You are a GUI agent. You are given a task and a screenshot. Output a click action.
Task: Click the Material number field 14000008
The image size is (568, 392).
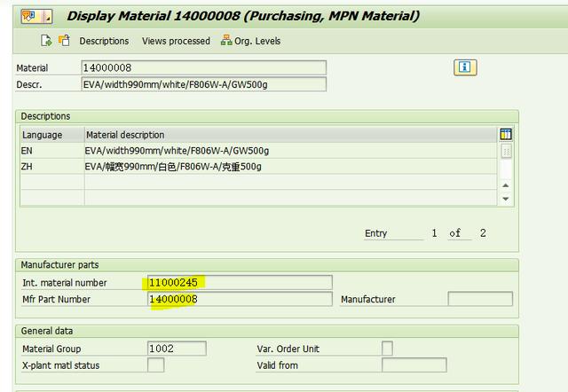coord(203,67)
